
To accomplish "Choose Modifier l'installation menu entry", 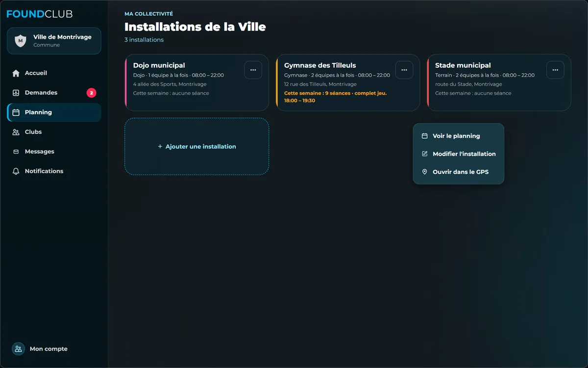I will (x=459, y=154).
